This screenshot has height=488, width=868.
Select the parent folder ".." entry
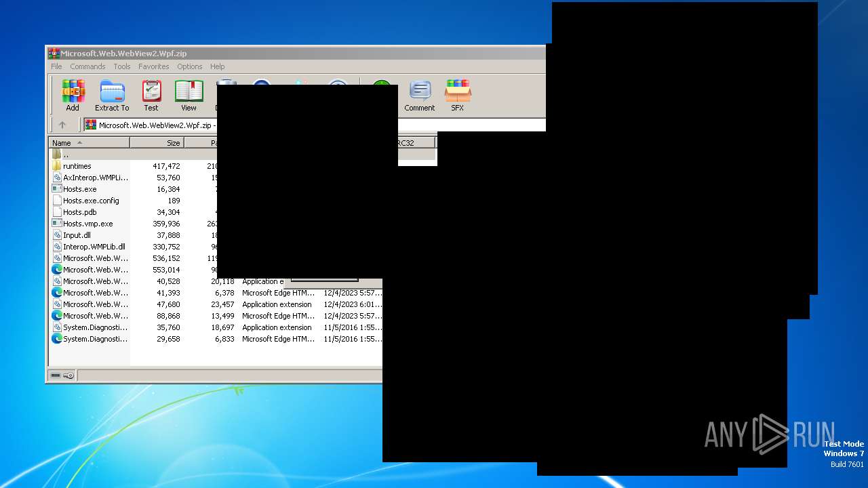point(65,155)
